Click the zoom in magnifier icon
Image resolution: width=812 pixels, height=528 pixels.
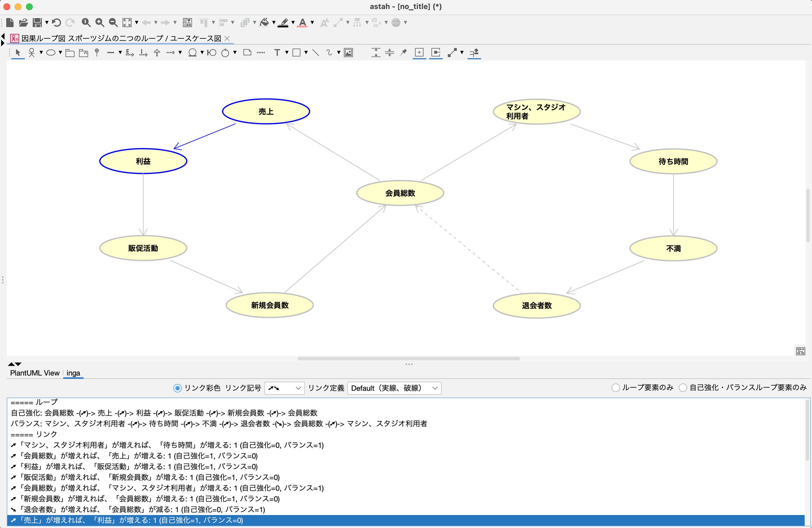(100, 23)
